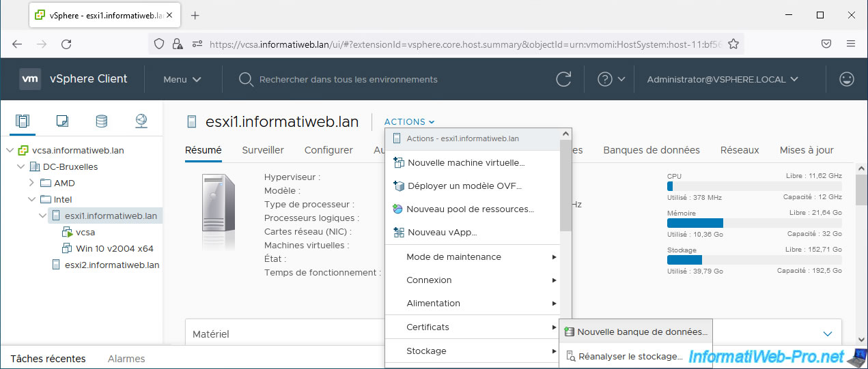Click Nouvelle machine virtuelle icon
Image resolution: width=868 pixels, height=369 pixels.
400,162
